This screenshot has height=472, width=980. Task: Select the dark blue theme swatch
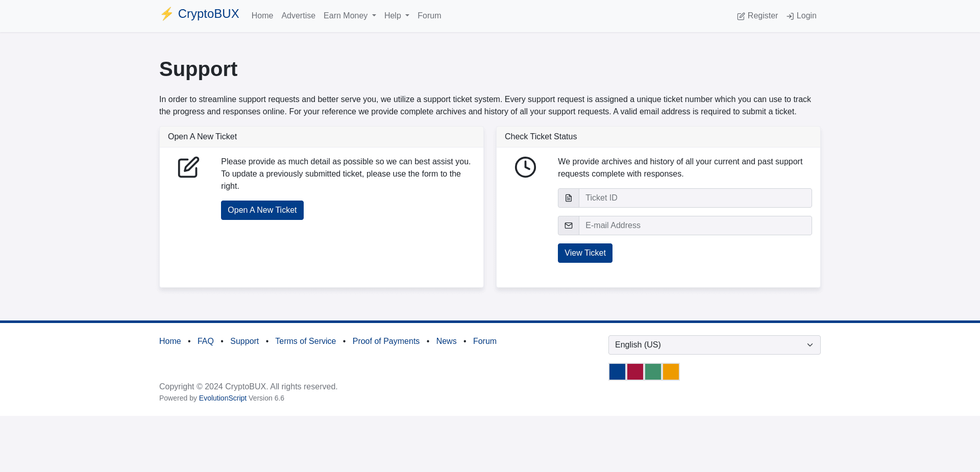tap(617, 371)
